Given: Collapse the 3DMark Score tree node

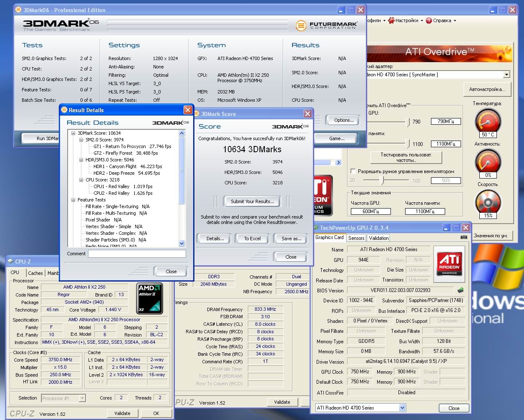Looking at the screenshot, I should (x=73, y=133).
